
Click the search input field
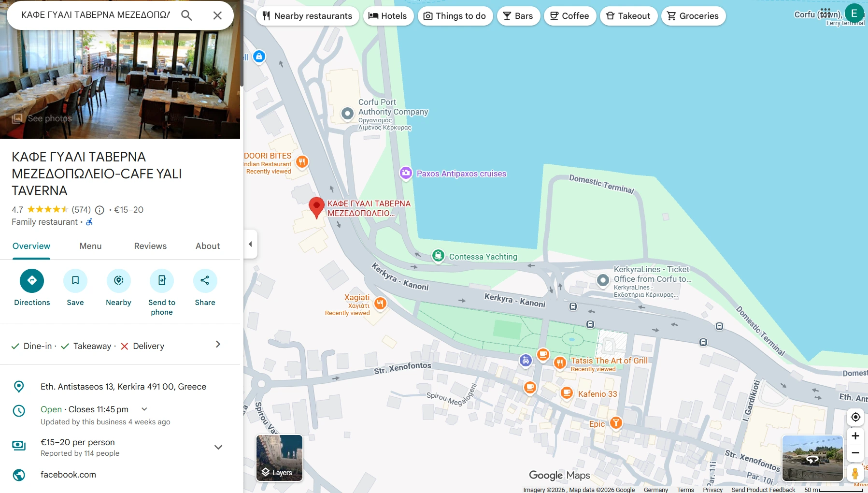(96, 15)
